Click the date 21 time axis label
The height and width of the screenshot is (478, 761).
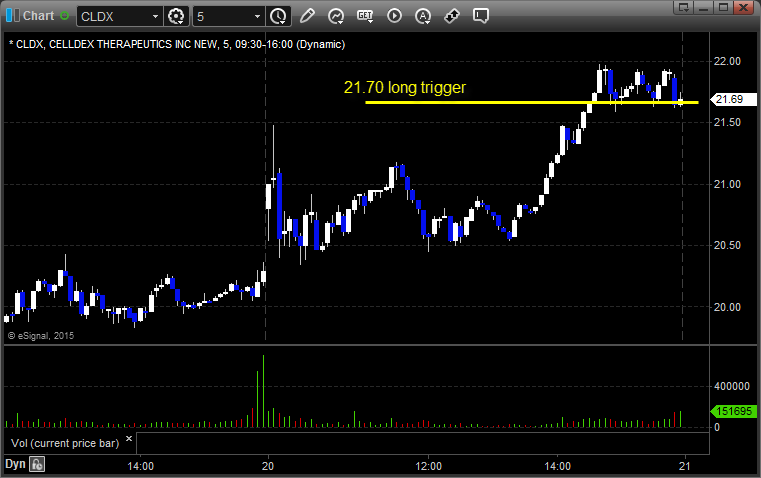coord(684,466)
